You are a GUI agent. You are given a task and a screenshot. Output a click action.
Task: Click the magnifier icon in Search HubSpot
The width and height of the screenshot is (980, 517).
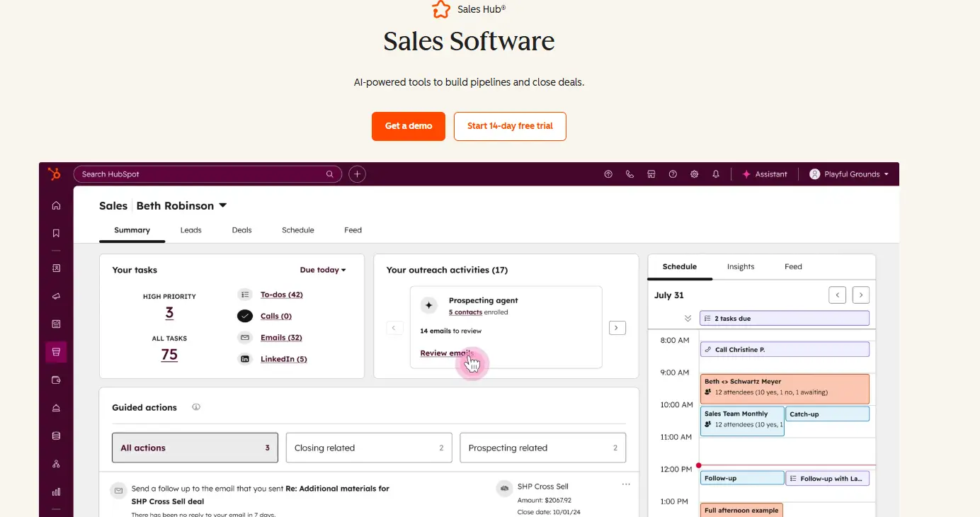point(329,174)
